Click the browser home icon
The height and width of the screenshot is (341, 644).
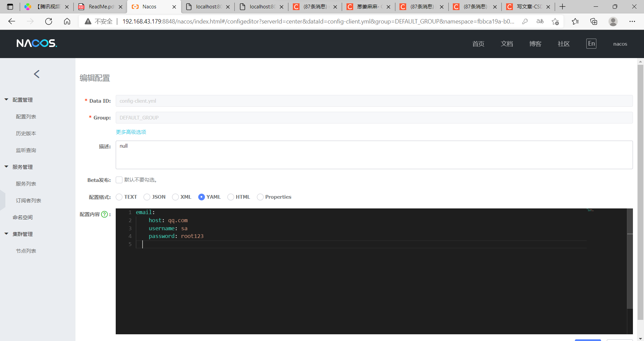pyautogui.click(x=67, y=21)
